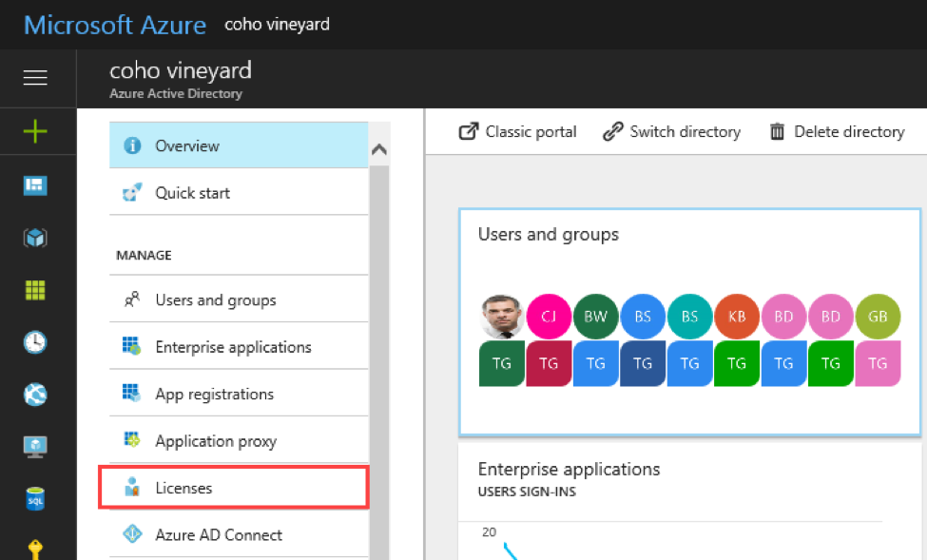The height and width of the screenshot is (560, 927).
Task: Click the Enterprise applications tile title
Action: point(569,469)
